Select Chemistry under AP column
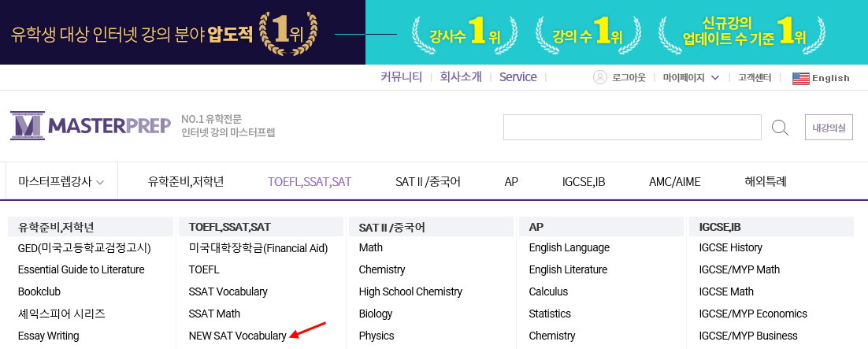Screen dimensions: 868x349 552,336
